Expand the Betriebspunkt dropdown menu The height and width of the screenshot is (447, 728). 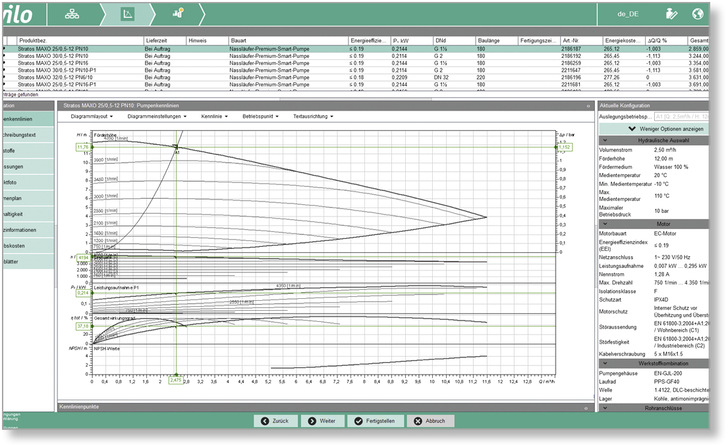pos(263,116)
